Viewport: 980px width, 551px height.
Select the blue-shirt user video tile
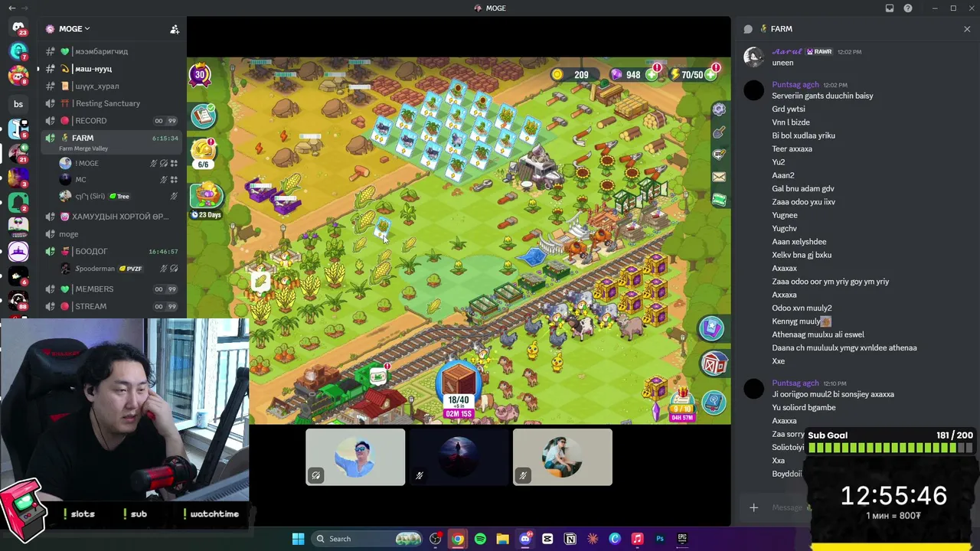coord(355,457)
